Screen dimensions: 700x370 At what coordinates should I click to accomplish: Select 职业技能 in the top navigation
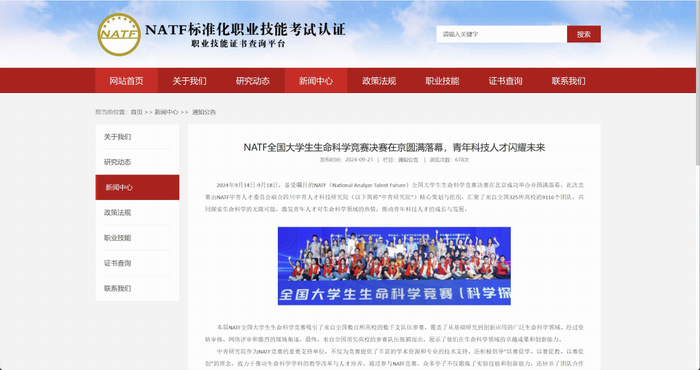(x=442, y=81)
